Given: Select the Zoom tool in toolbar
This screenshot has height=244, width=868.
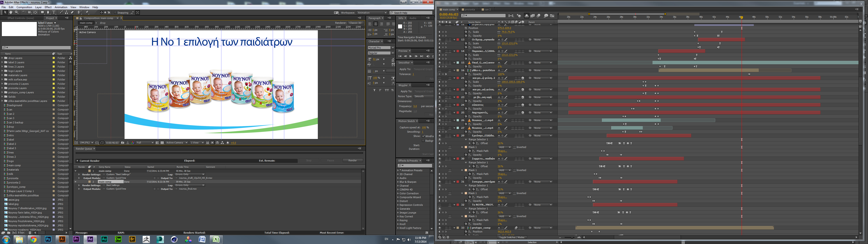Looking at the screenshot, I should coord(17,12).
